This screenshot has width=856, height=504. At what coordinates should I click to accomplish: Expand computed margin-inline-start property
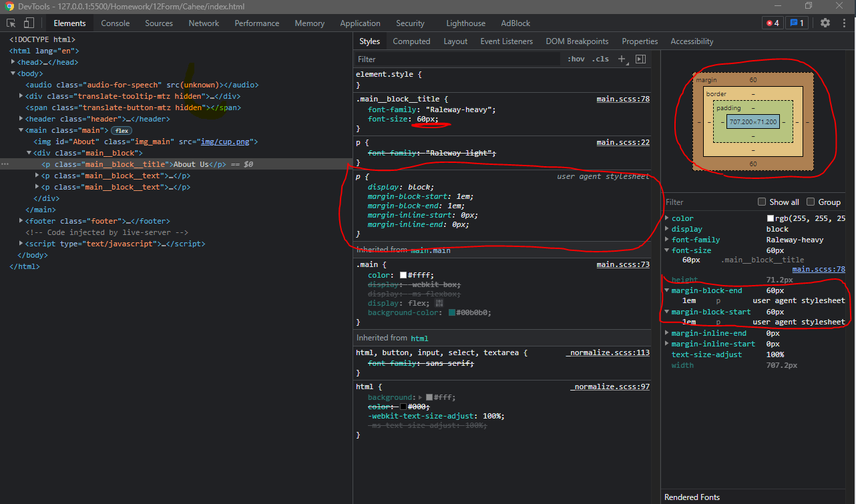coord(667,344)
